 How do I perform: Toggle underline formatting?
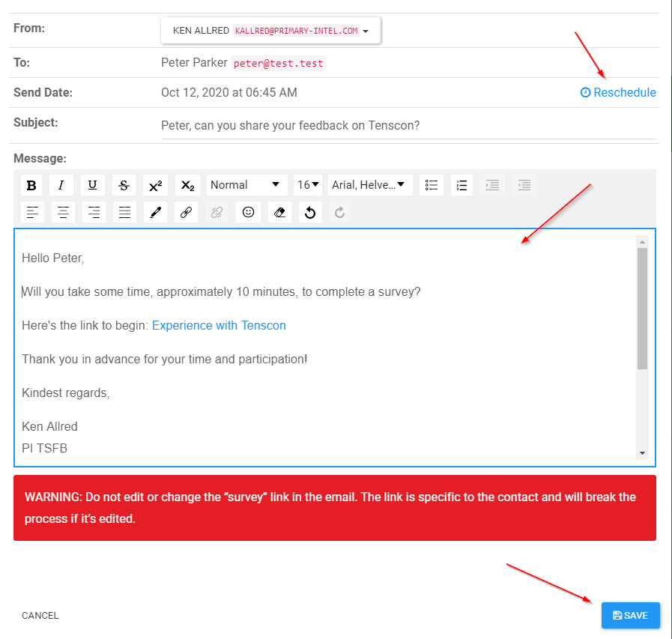(x=93, y=185)
